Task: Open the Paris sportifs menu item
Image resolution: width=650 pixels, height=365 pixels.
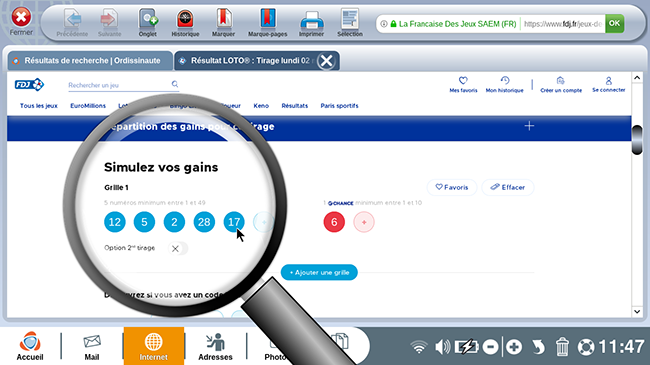Action: click(x=339, y=106)
